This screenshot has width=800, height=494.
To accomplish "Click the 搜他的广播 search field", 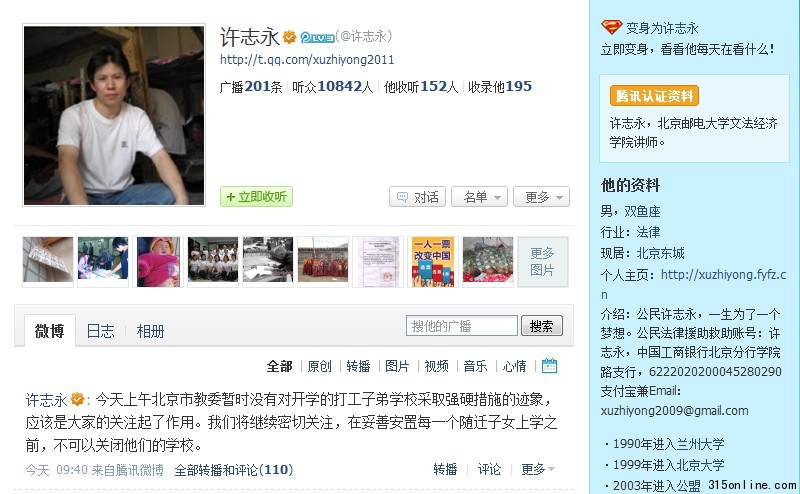I will point(462,326).
